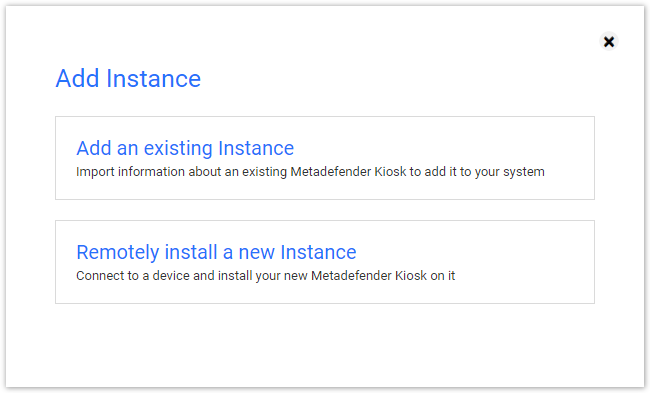The image size is (650, 393).
Task: Pick the second option box in the dialog
Action: tap(325, 262)
